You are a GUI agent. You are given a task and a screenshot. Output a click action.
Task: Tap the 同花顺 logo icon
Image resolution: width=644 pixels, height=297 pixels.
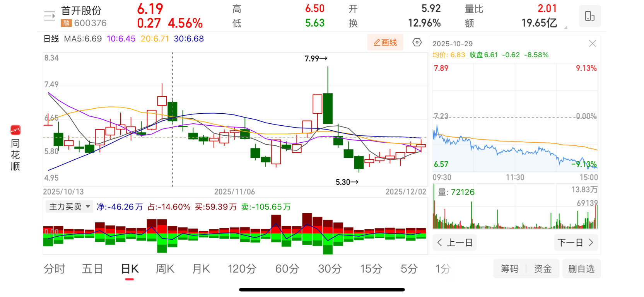coord(15,130)
